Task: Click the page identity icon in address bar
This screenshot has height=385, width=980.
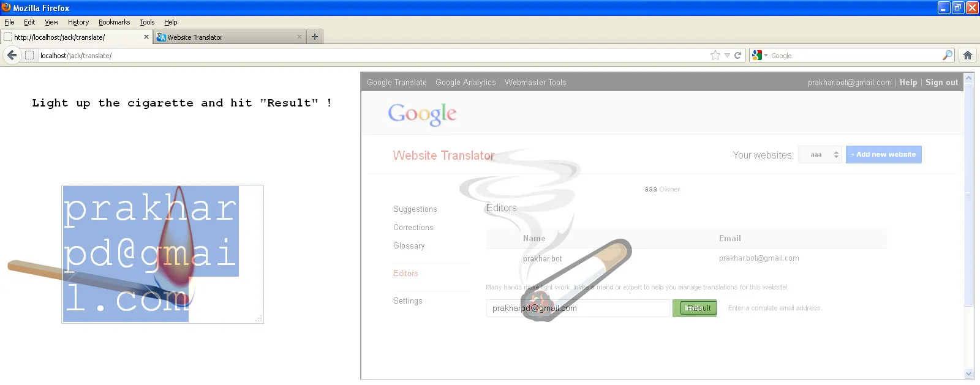Action: point(29,55)
